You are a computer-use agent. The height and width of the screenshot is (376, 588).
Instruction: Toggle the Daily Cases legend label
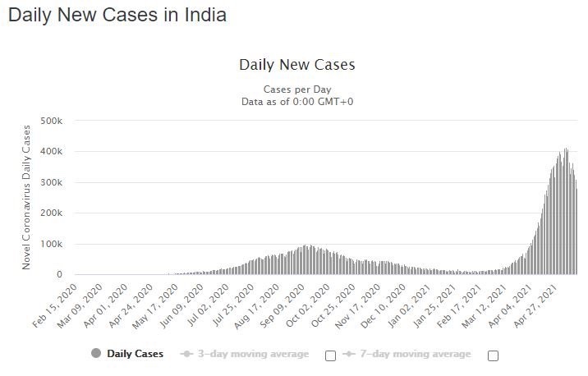136,354
